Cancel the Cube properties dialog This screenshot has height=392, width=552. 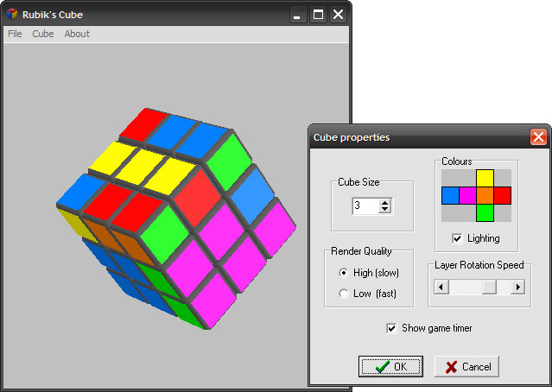466,366
